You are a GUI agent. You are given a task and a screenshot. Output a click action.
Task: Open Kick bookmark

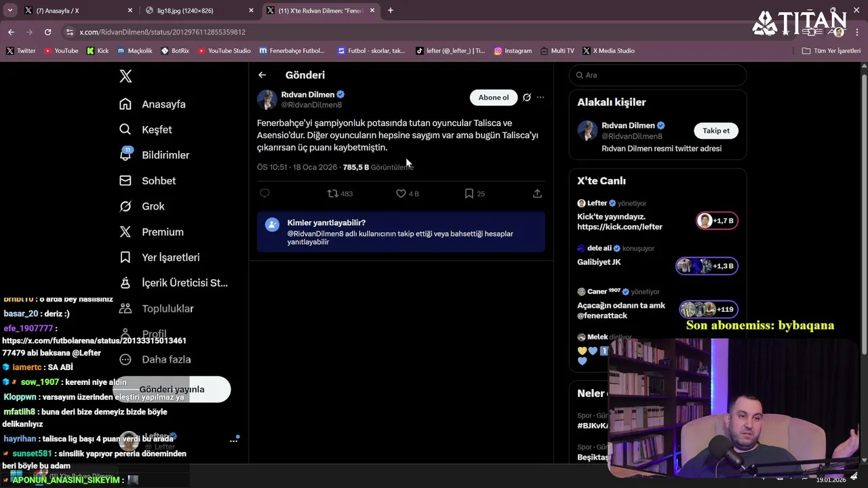coord(98,51)
